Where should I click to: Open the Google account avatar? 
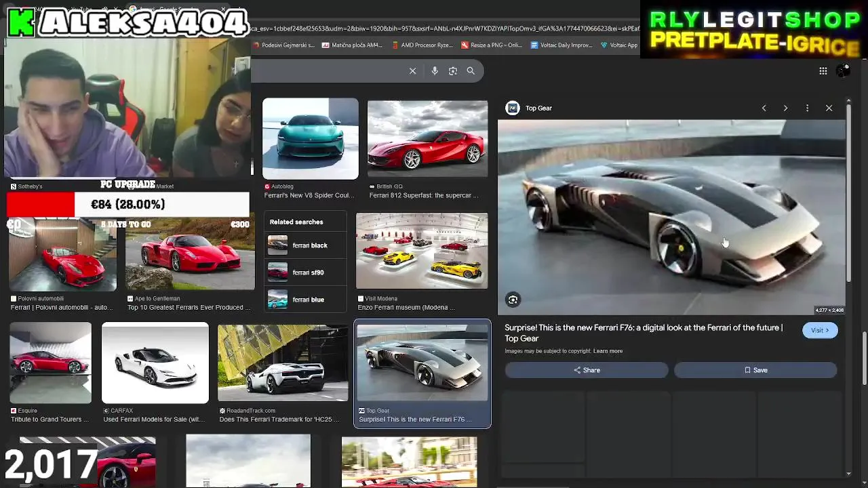pos(843,70)
